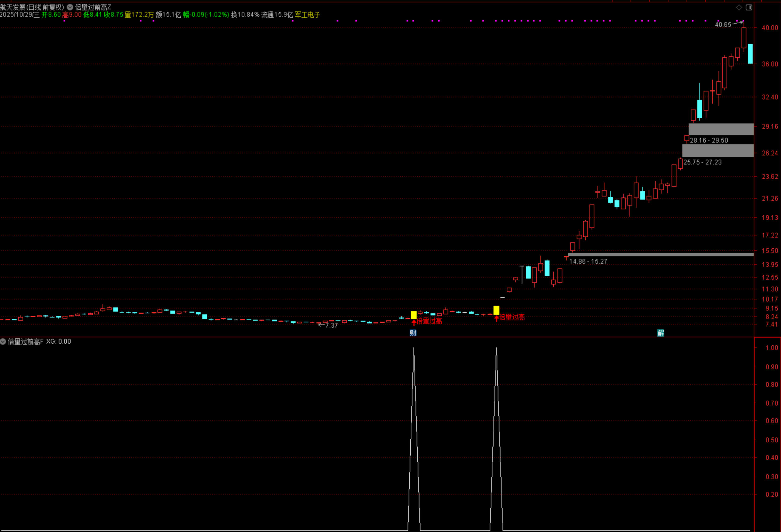Click the diamond icon at top right
The width and height of the screenshot is (781, 532).
739,7
